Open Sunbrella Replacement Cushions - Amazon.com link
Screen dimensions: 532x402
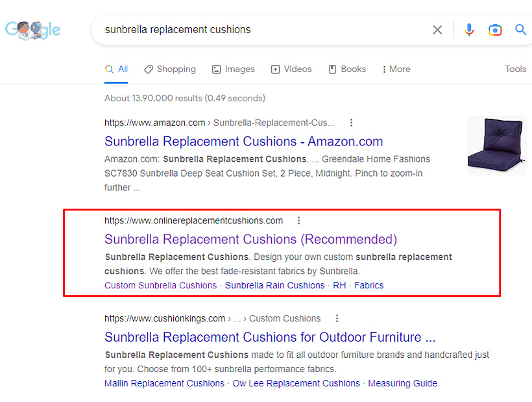point(243,141)
